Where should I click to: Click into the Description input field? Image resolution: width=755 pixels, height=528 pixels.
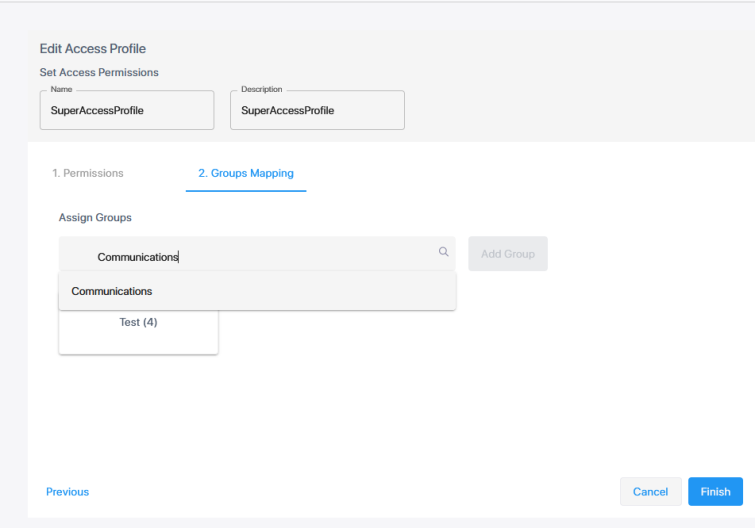[x=317, y=111]
